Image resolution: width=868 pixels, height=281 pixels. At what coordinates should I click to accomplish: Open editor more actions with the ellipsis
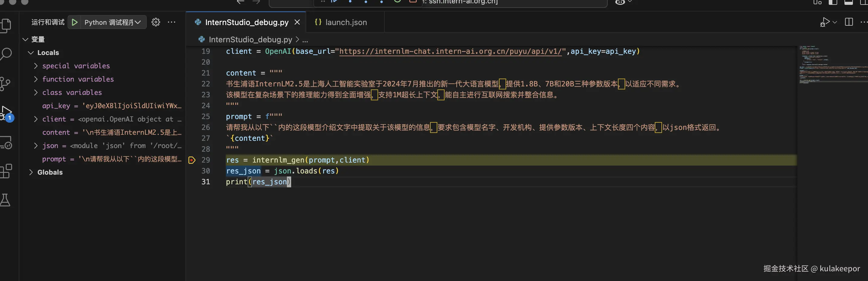(x=864, y=22)
